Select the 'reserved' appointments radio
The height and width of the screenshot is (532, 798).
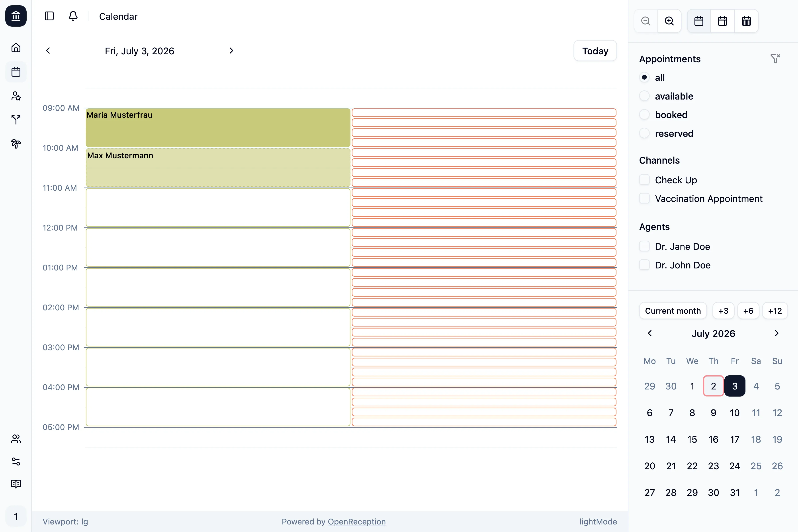click(x=644, y=133)
